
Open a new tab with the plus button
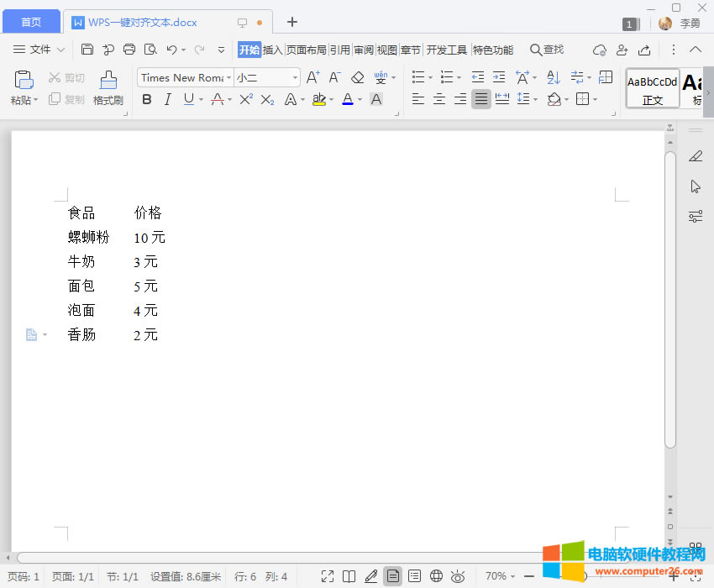[292, 22]
